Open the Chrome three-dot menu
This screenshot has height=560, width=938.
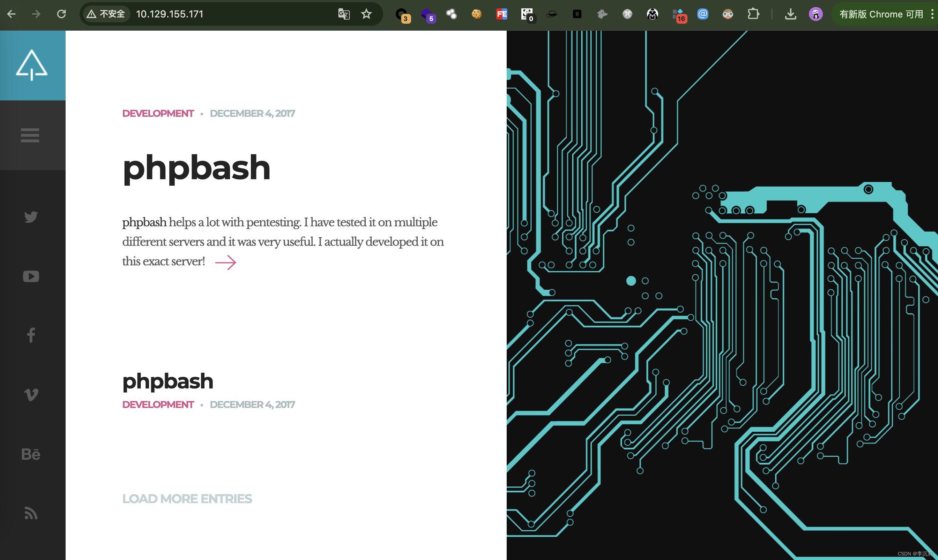pos(932,14)
